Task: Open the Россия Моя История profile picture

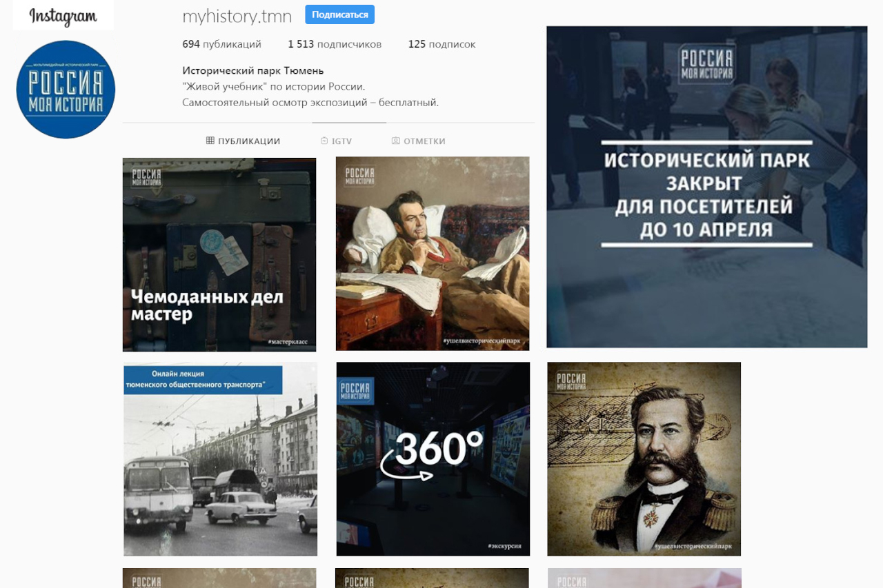Action: (x=66, y=90)
